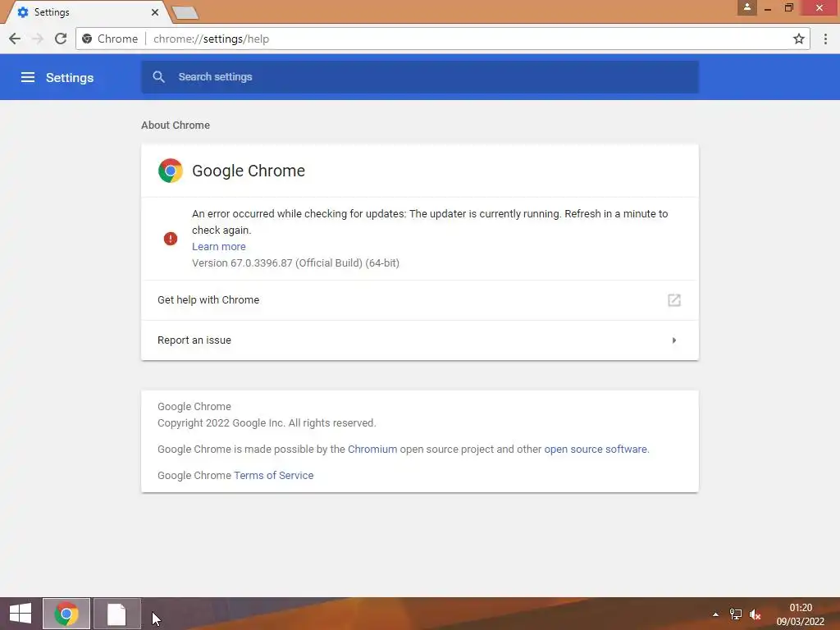Open the Chromium project link
The width and height of the screenshot is (840, 630).
372,449
